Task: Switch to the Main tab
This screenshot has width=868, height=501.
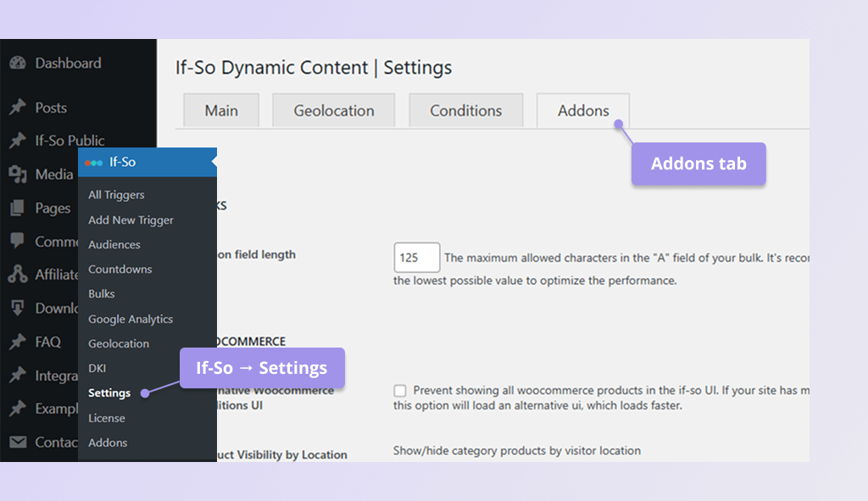Action: 220,110
